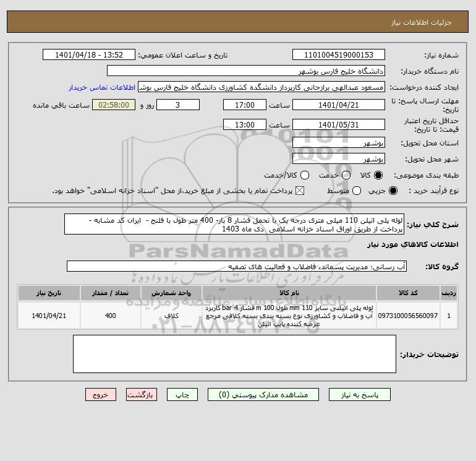Click the remaining days field showing 3
Viewport: 476px width, 461px height.
coord(178,105)
